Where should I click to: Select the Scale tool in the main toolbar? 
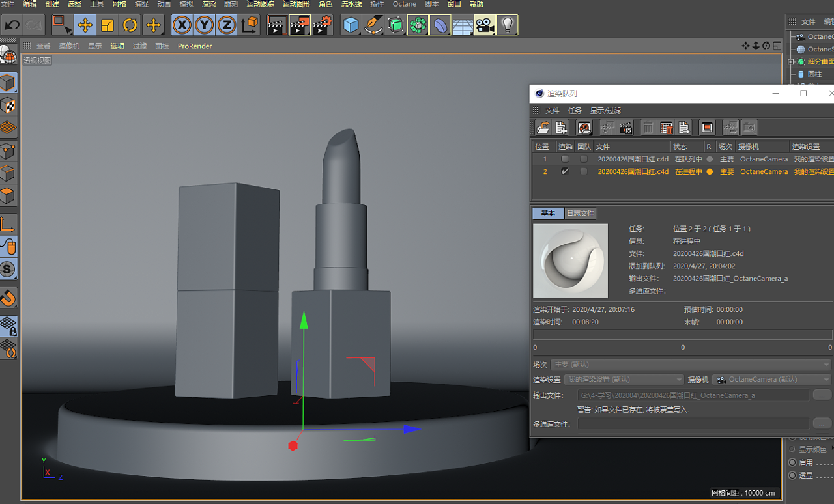coord(108,25)
